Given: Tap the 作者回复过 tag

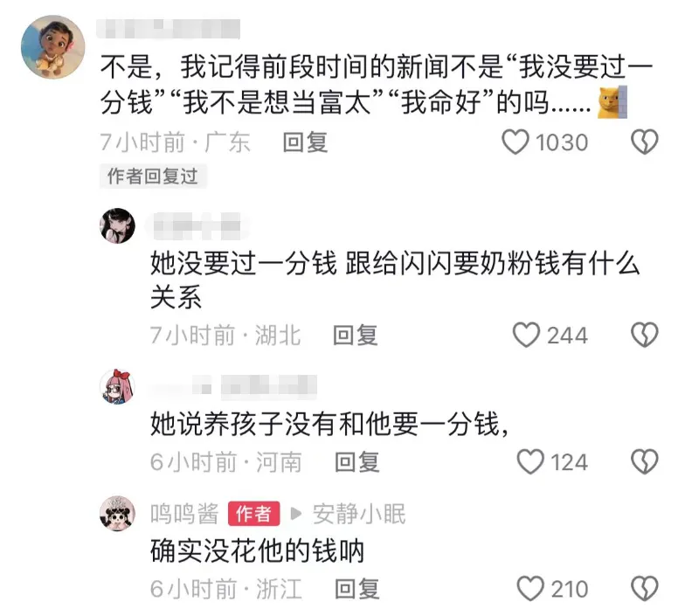Looking at the screenshot, I should pos(153,176).
